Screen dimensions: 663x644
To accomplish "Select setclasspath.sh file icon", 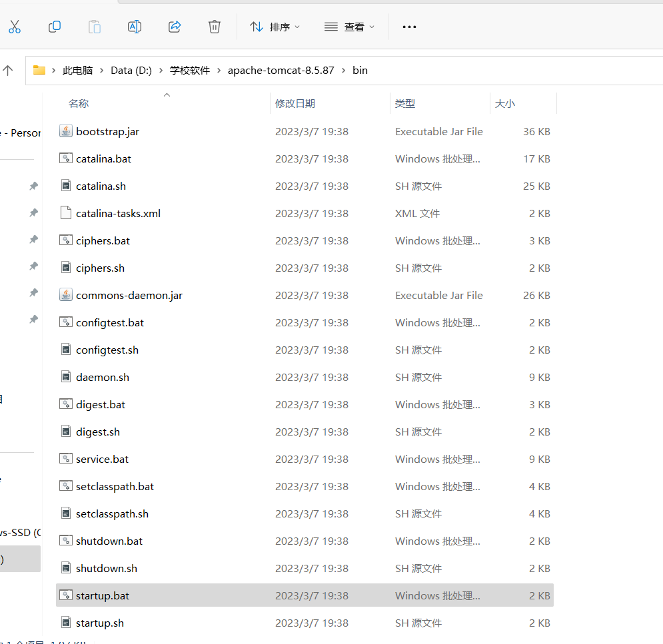I will 66,513.
